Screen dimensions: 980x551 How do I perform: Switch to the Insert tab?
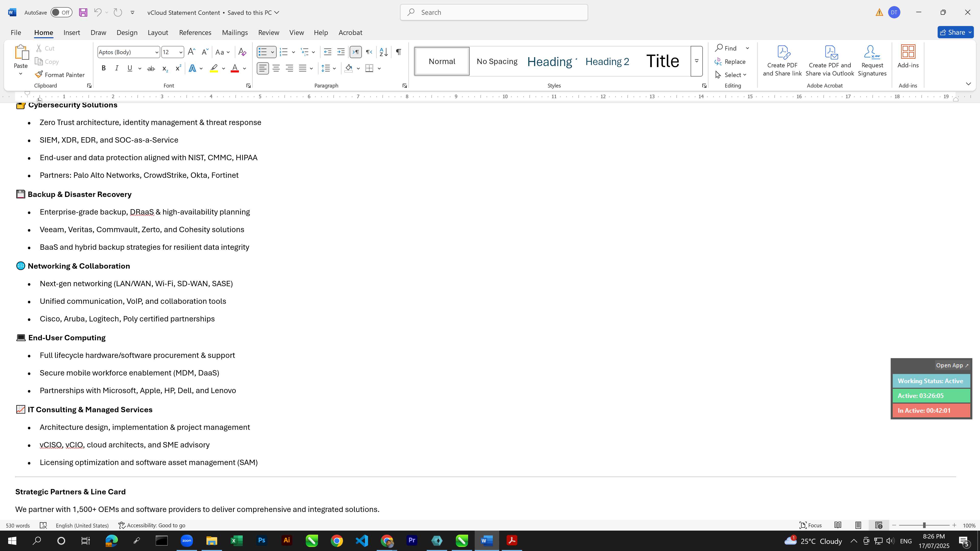click(x=71, y=33)
